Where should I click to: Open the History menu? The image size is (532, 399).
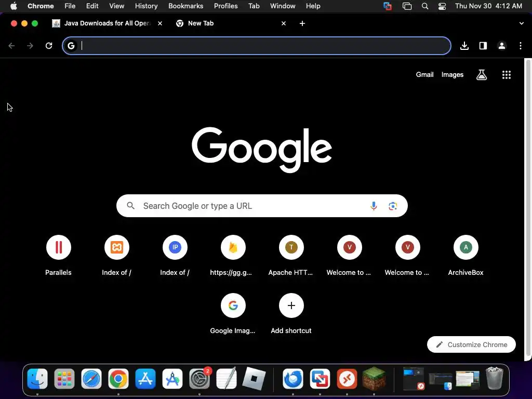coord(146,6)
